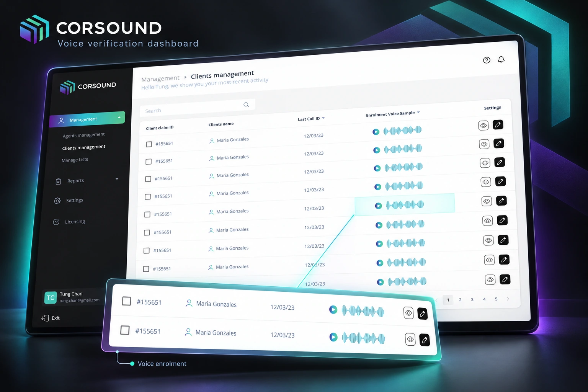Screen dimensions: 588x392
Task: Click the TC avatar badge
Action: [51, 297]
